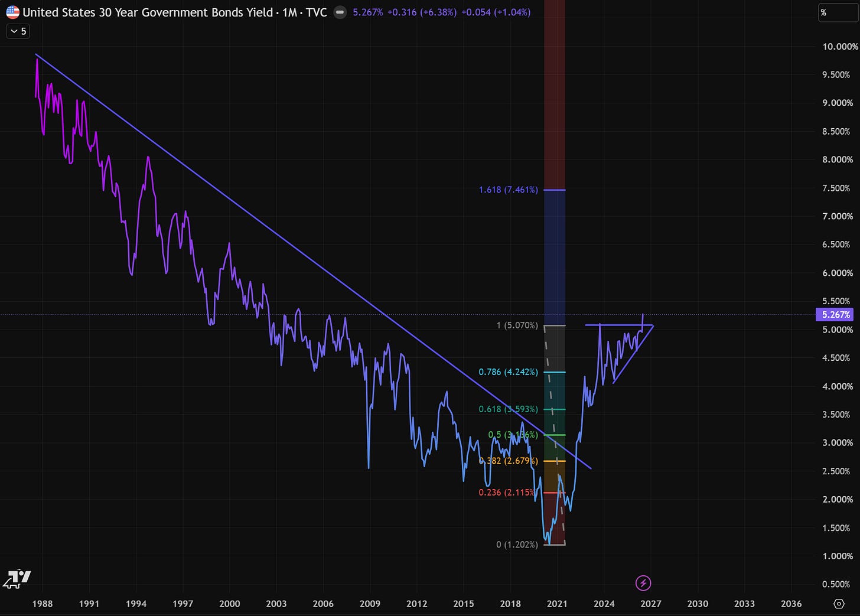Screen dimensions: 860x616
Task: Click the 4.500% price axis label
Action: [x=838, y=358]
